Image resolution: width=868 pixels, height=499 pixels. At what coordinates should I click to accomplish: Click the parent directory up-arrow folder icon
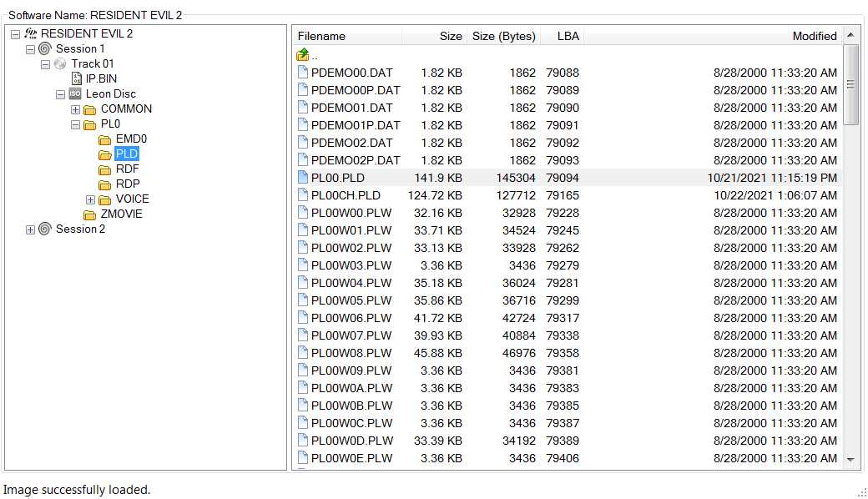(x=303, y=55)
